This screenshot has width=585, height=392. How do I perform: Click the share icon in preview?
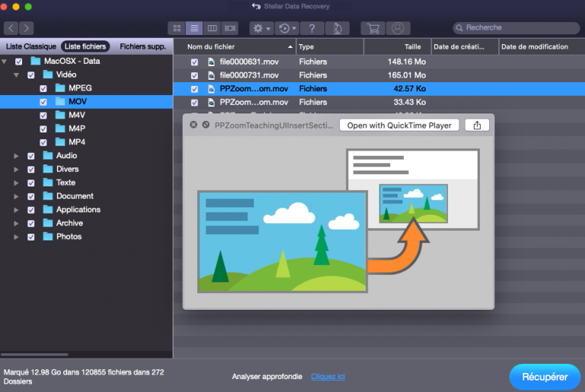coord(477,125)
